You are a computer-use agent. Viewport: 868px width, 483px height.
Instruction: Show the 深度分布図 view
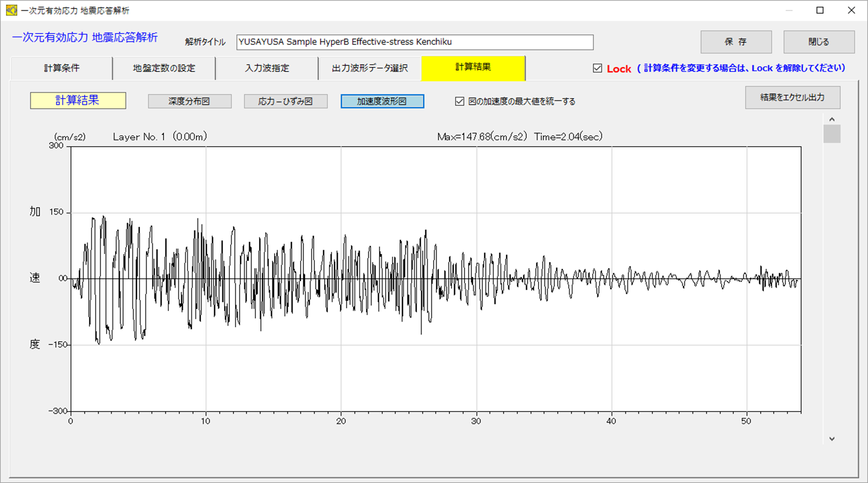(x=190, y=101)
